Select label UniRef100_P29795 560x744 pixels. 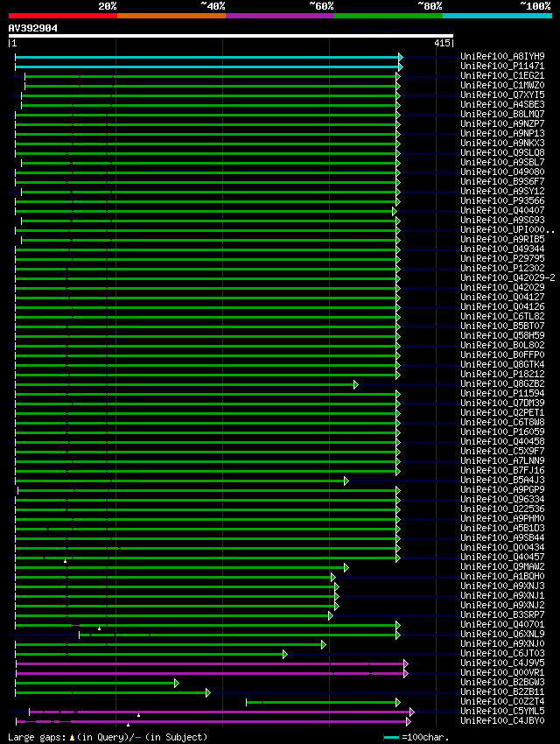pyautogui.click(x=502, y=258)
